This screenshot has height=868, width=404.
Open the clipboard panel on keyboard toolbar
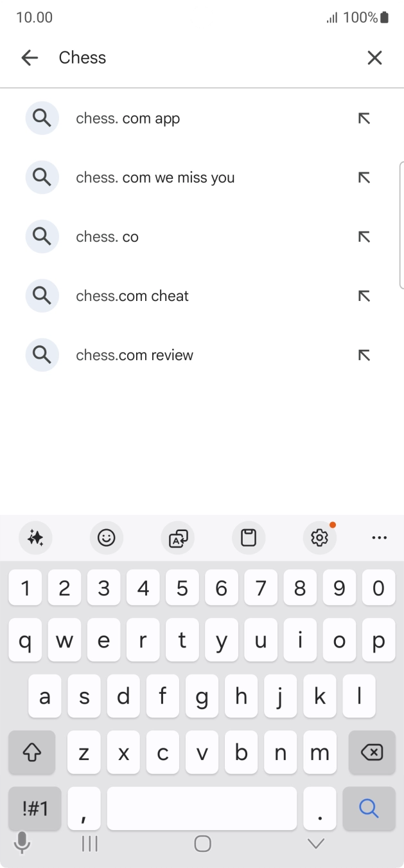click(249, 538)
